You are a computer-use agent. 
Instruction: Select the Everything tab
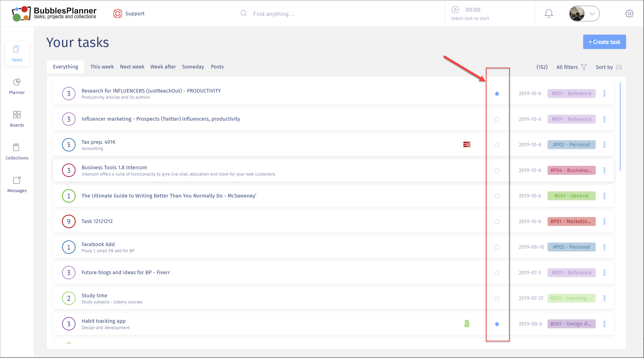coord(65,67)
